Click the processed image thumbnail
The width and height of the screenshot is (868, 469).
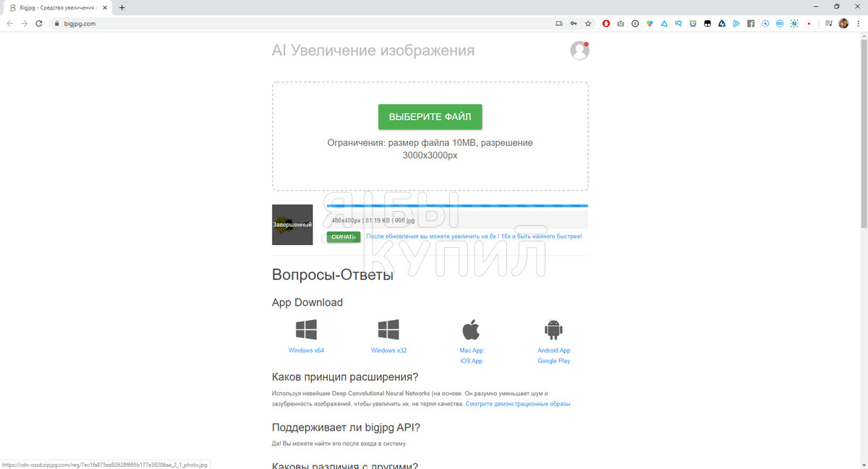[x=292, y=225]
